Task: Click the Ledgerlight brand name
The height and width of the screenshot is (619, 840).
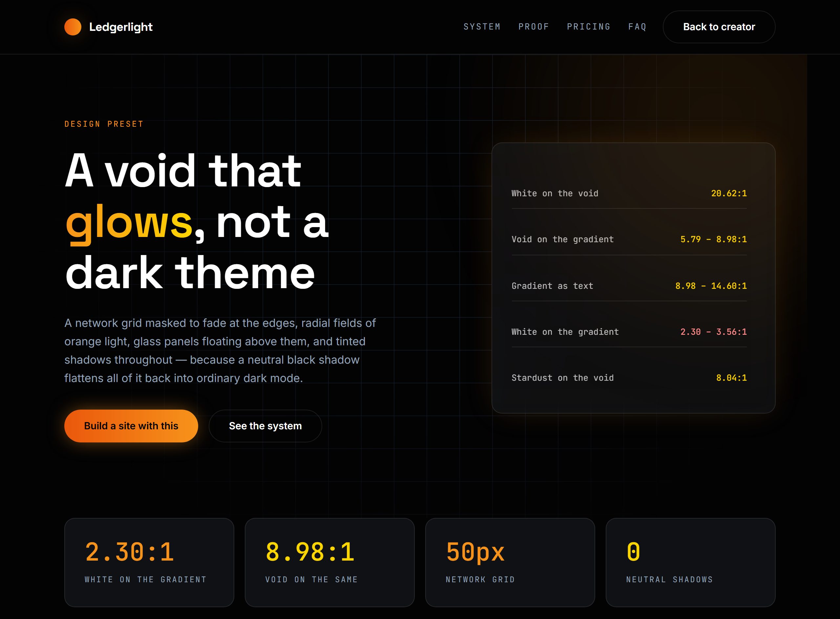Action: coord(121,27)
